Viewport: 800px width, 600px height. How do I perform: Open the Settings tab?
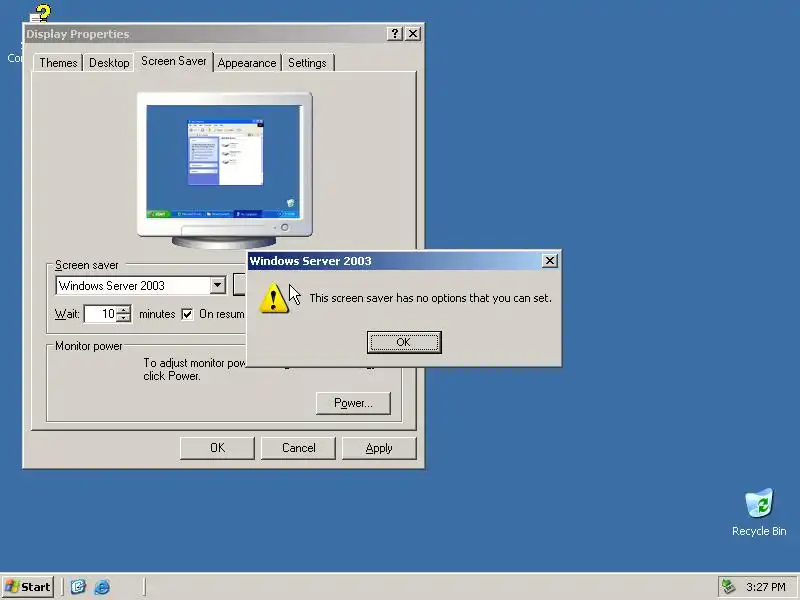pos(307,63)
